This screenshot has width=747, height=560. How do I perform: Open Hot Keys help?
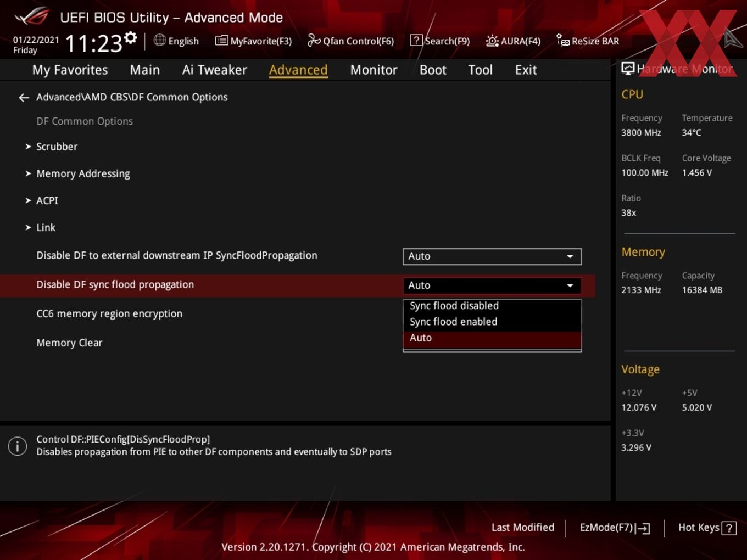(707, 528)
